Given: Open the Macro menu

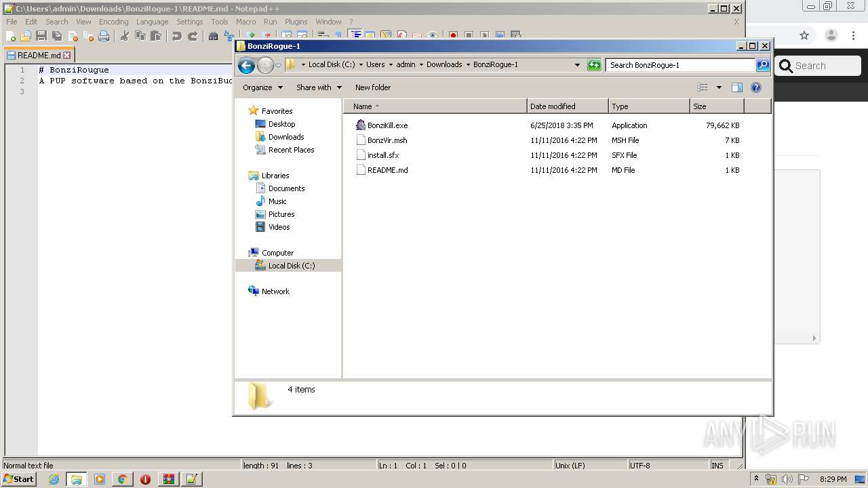Looking at the screenshot, I should pyautogui.click(x=246, y=22).
